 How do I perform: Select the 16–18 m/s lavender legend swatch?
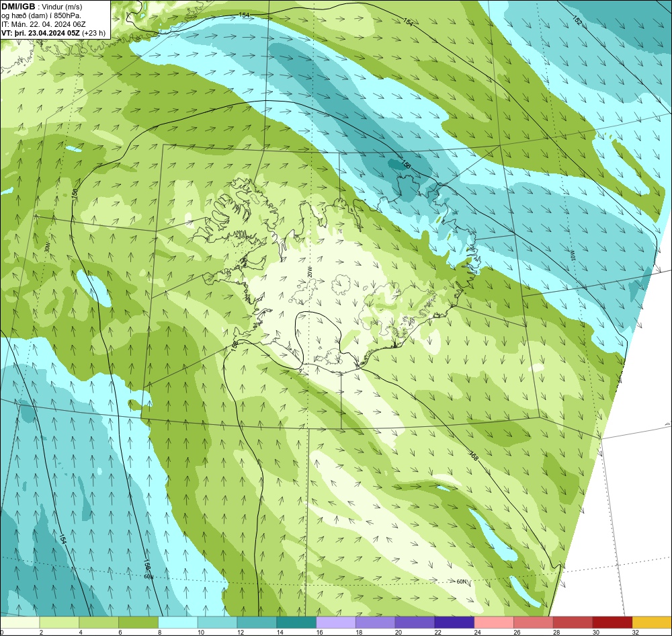336,623
